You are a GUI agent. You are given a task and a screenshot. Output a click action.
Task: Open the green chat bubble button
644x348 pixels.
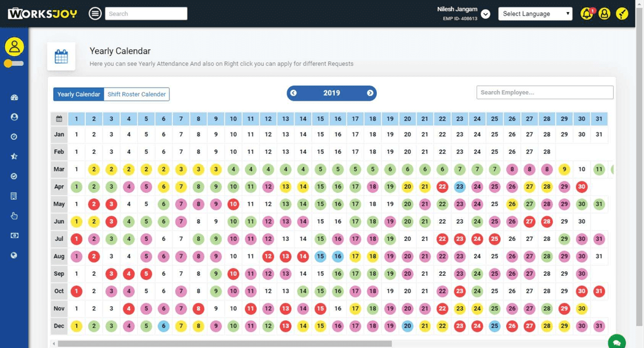tap(617, 342)
